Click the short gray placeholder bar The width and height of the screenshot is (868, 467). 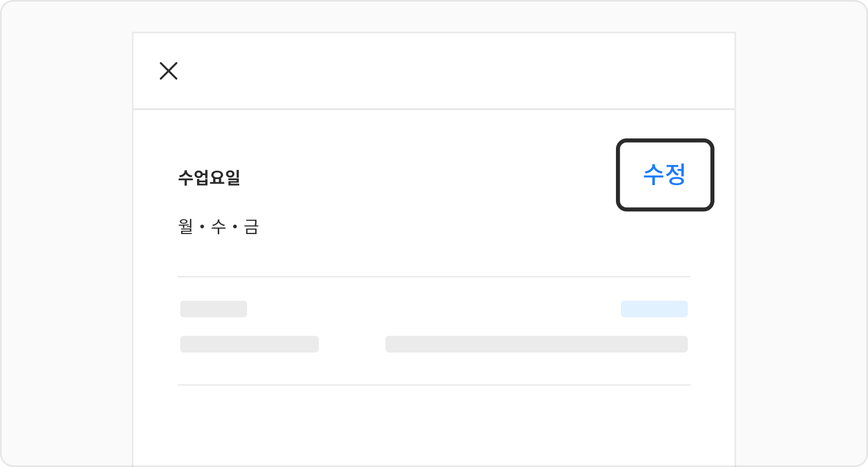click(214, 309)
